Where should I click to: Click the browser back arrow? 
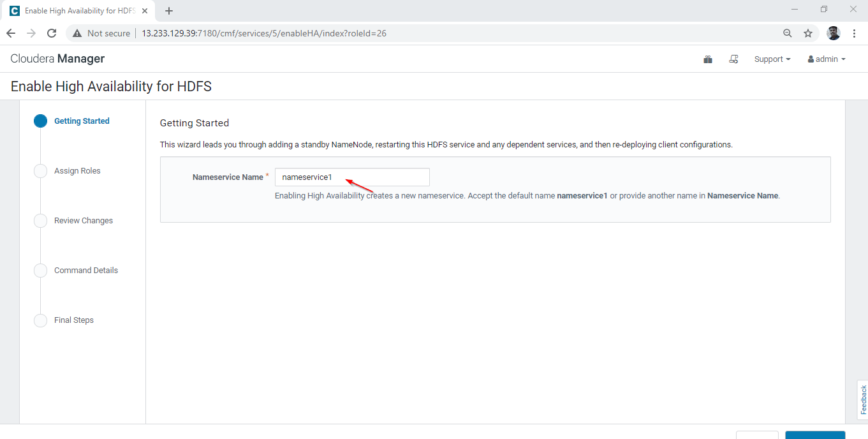[x=11, y=33]
